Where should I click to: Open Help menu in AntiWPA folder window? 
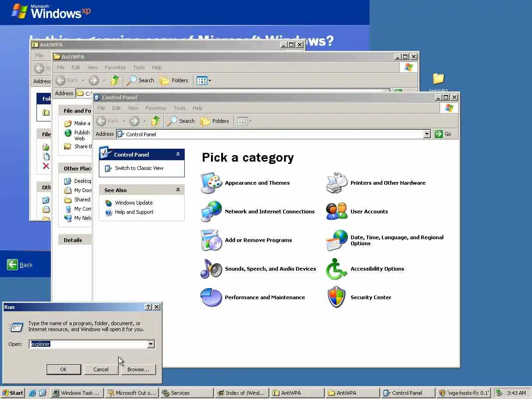(157, 67)
